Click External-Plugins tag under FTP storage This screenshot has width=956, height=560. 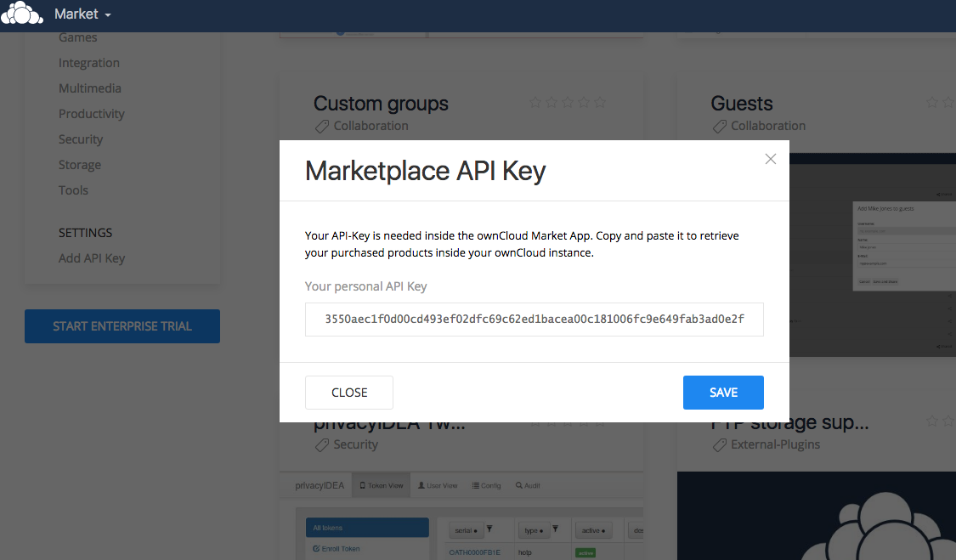point(776,444)
